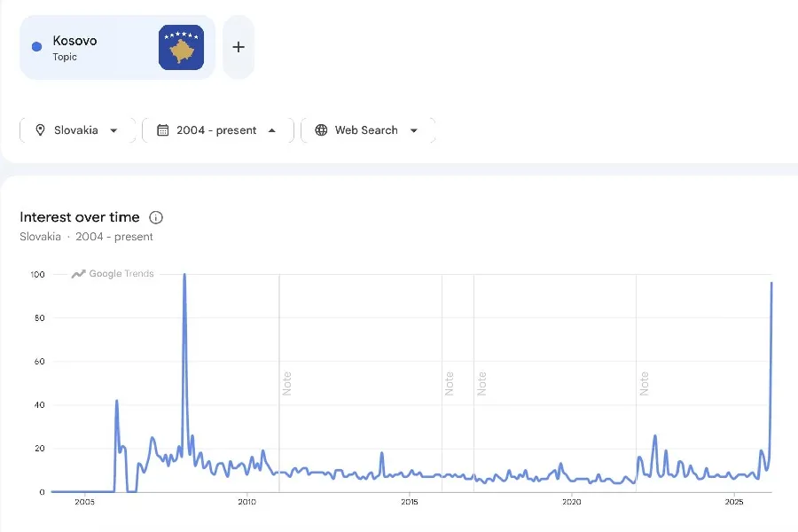798x532 pixels.
Task: Expand the Slovakia region dropdown arrow
Action: (113, 130)
